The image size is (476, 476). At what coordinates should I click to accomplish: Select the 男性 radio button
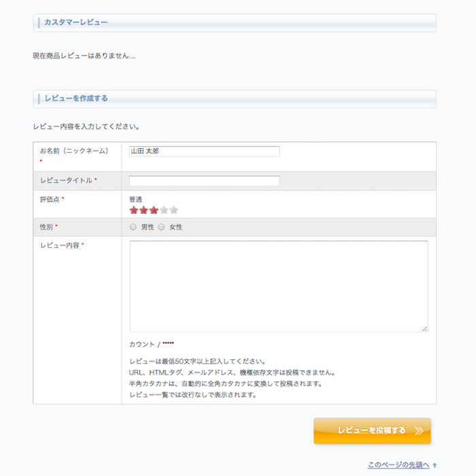133,227
